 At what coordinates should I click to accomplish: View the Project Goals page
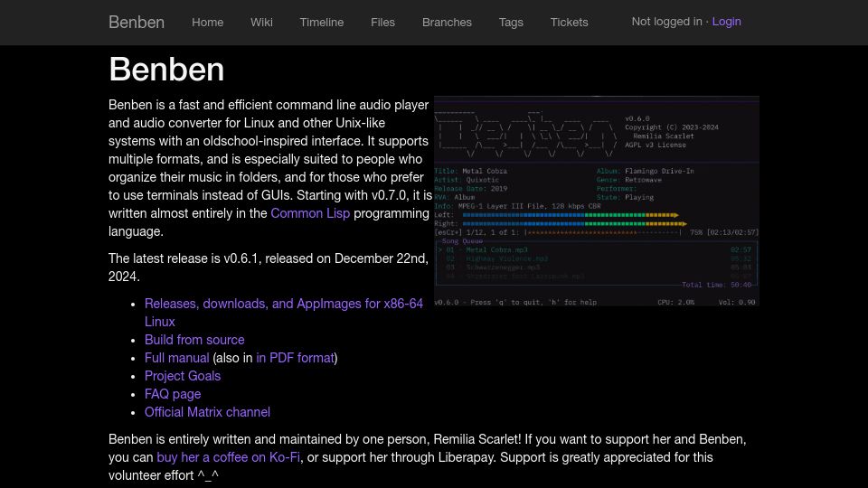182,376
